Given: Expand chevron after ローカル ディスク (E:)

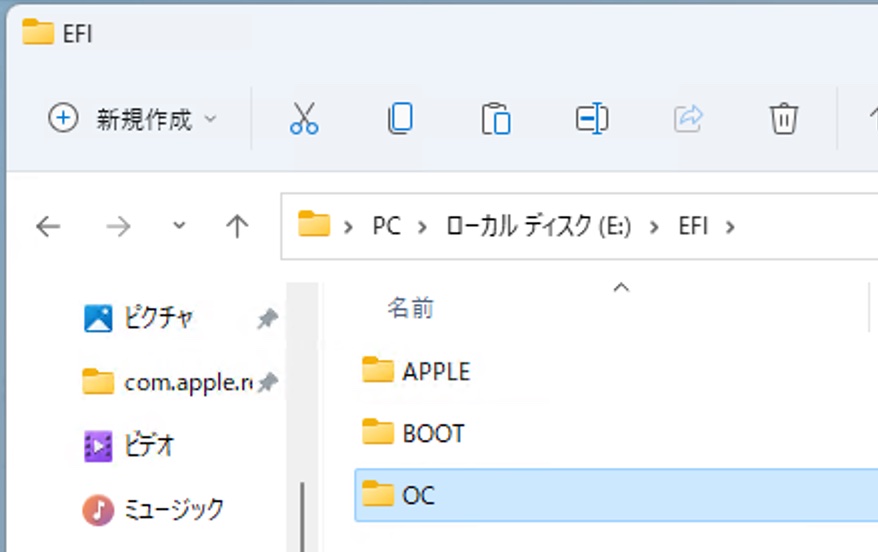Looking at the screenshot, I should (x=654, y=227).
